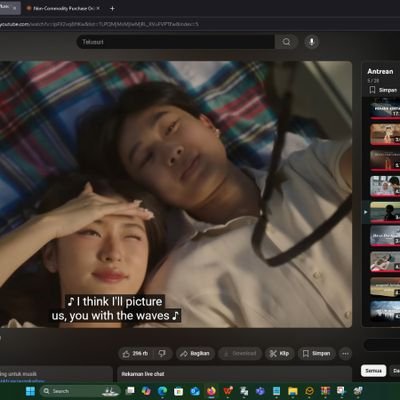Close the Non-Commodity Purchase tab

click(98, 8)
